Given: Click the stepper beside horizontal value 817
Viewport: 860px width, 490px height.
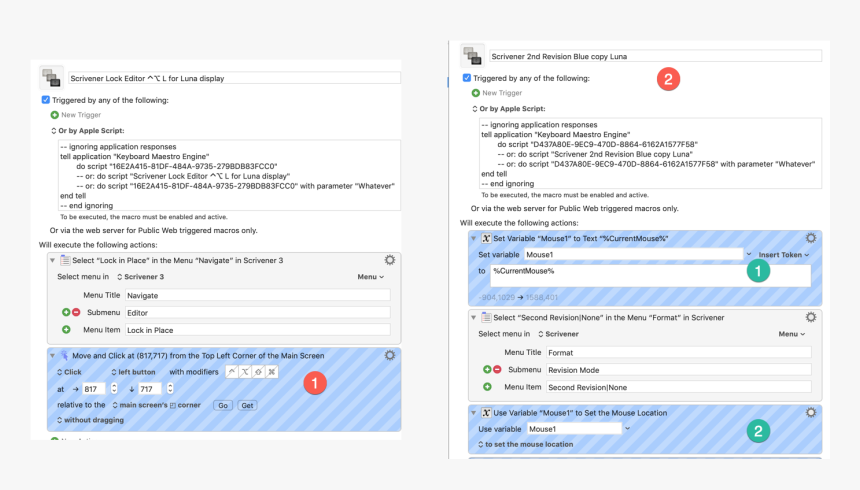Looking at the screenshot, I should click(114, 388).
